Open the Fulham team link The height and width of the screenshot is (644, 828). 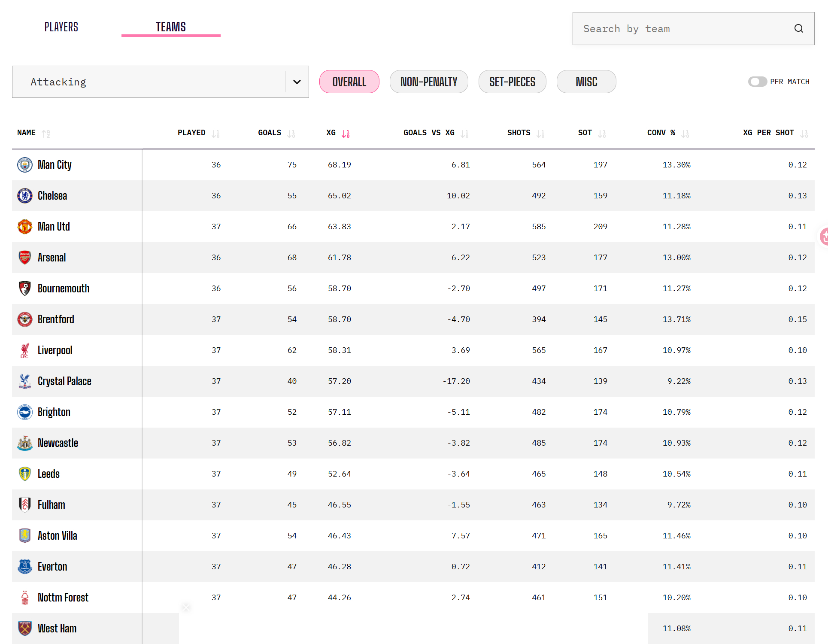(52, 505)
